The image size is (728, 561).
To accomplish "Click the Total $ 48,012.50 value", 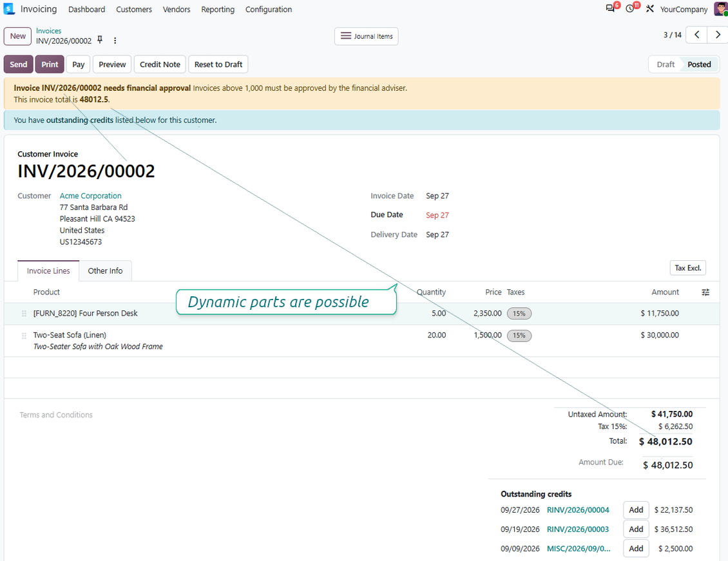I will (666, 442).
